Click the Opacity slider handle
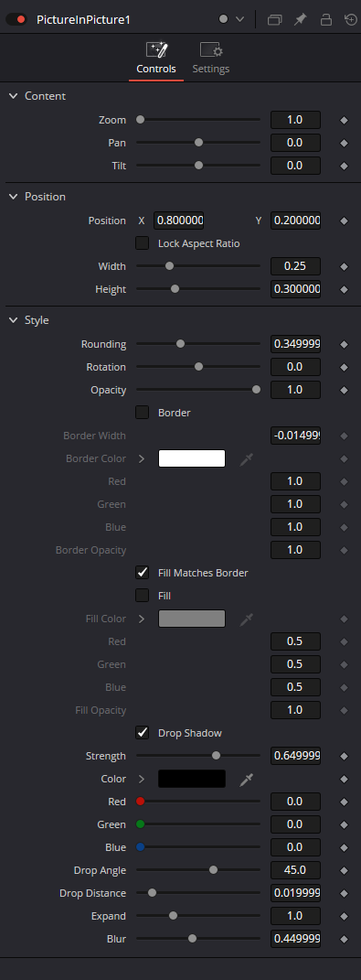Screen dimensions: 361x980 point(256,390)
